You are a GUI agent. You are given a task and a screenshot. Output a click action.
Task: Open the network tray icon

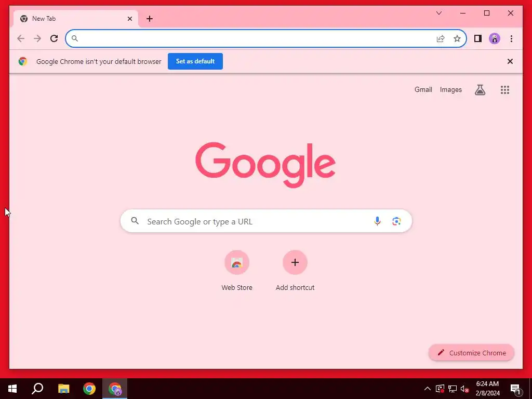(453, 389)
